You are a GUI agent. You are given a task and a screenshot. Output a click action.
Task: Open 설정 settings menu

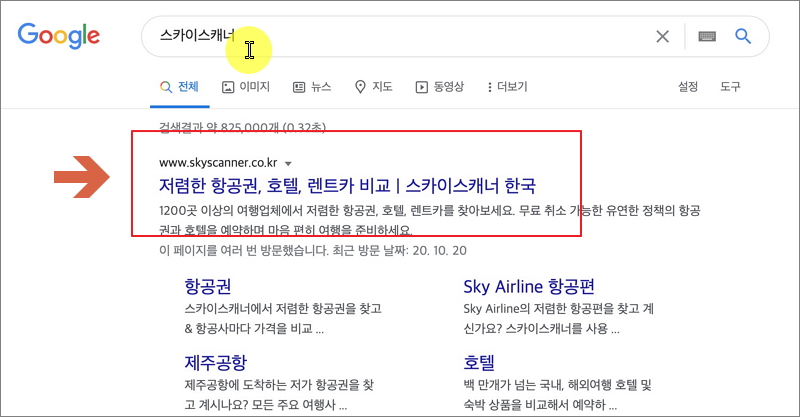(x=688, y=87)
